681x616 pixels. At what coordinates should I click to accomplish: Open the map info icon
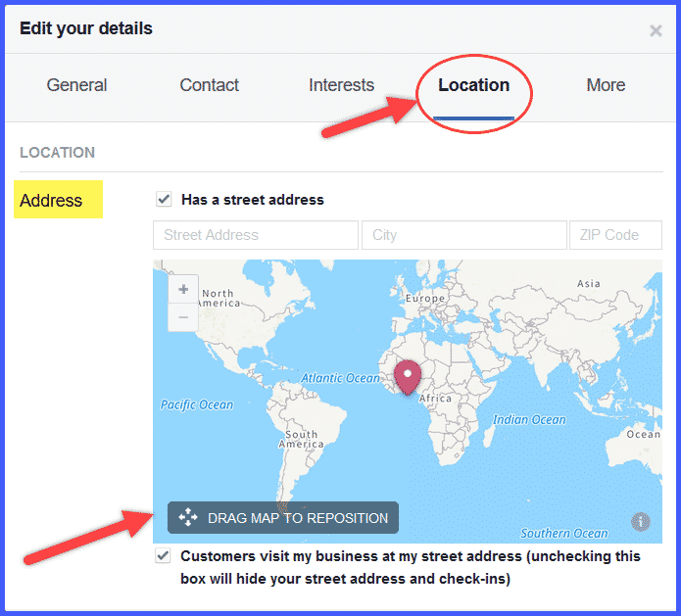pyautogui.click(x=641, y=522)
